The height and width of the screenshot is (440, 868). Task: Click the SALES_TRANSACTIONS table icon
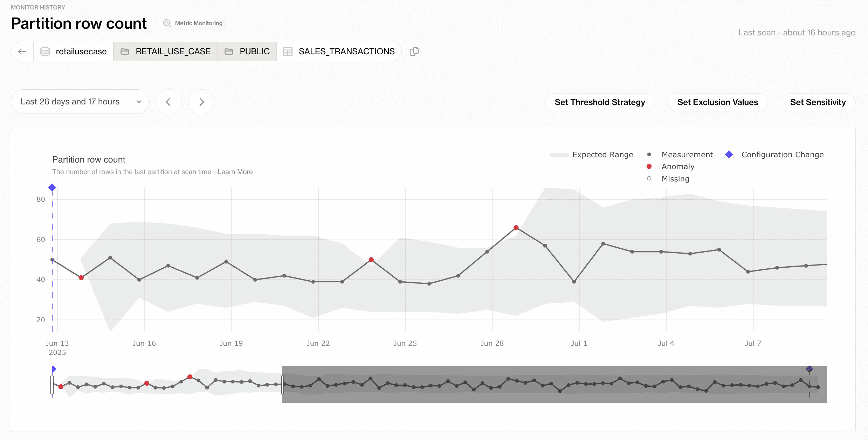pos(288,51)
